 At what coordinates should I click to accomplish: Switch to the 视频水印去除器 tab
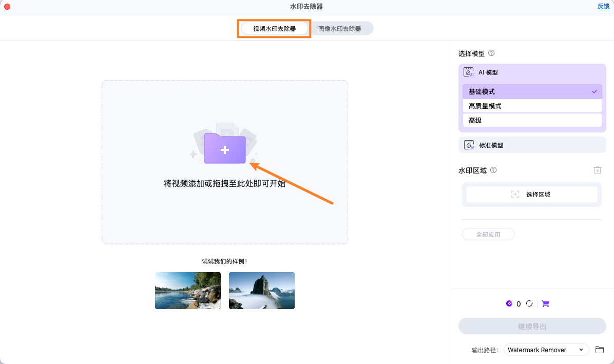pos(274,28)
